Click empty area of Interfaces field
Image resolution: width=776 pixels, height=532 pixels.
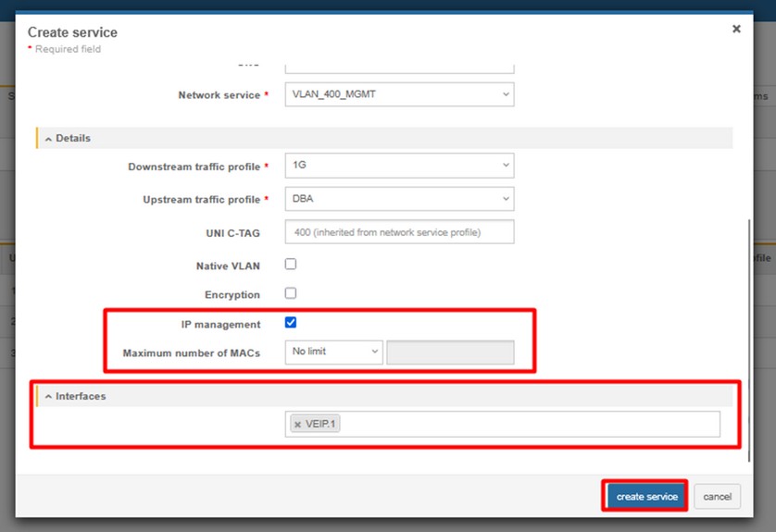(x=528, y=425)
